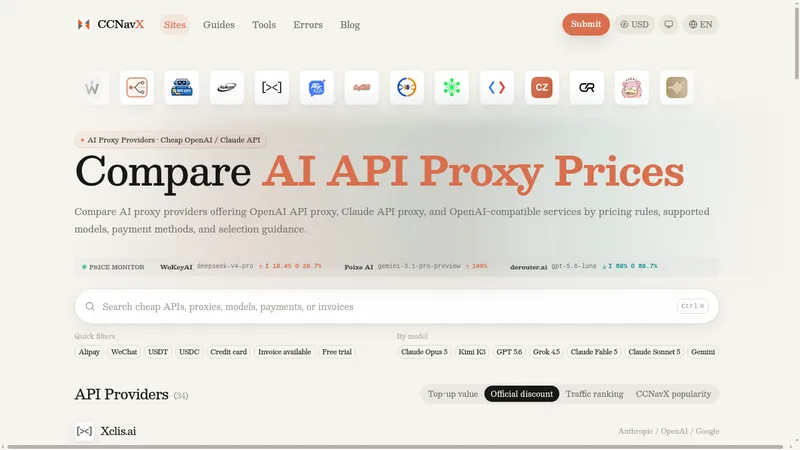Click the Anthropic / OpenAI / Google text

[668, 431]
